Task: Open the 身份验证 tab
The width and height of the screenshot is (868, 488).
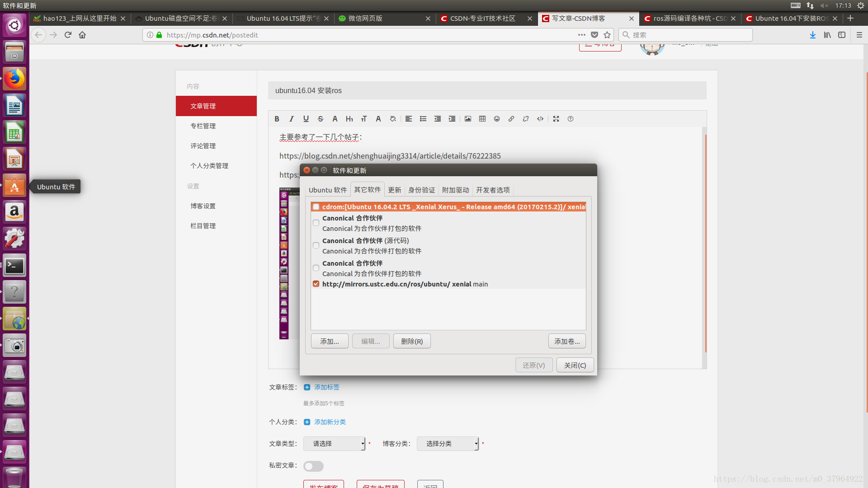Action: point(422,190)
